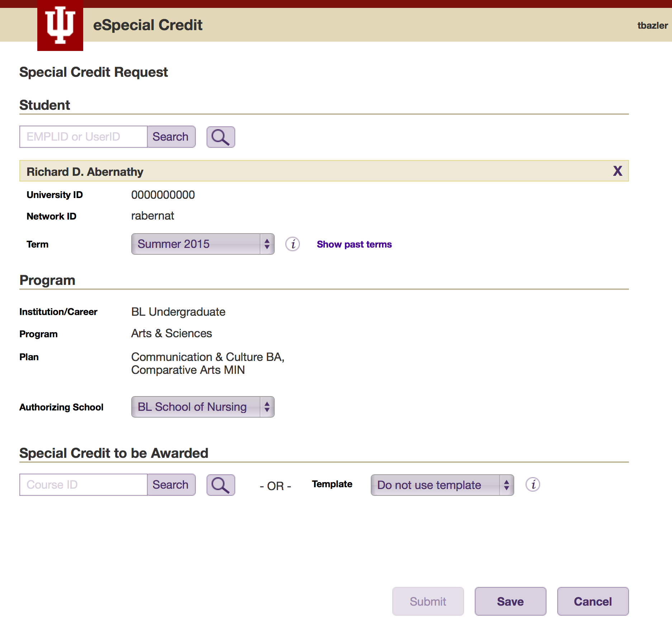Click the Cancel button
This screenshot has height=625, width=672.
[x=593, y=601]
